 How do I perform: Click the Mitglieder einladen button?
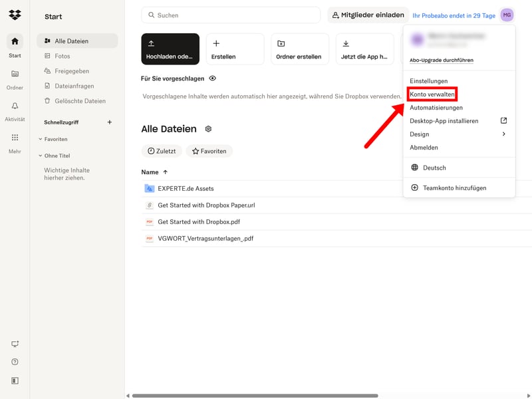[367, 15]
